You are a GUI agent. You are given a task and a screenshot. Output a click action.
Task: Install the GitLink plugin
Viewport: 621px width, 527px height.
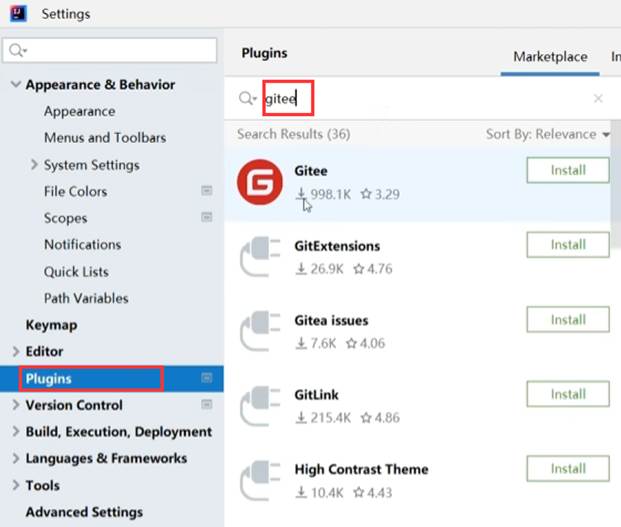(568, 394)
